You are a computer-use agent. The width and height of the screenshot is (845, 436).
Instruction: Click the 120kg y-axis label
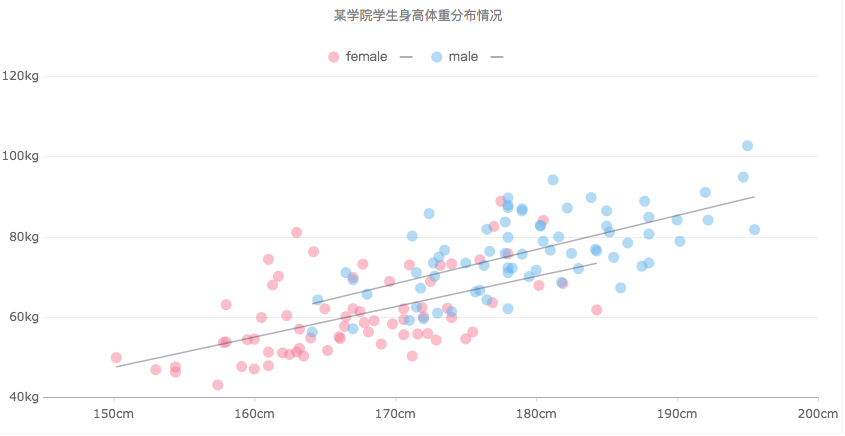tap(20, 76)
